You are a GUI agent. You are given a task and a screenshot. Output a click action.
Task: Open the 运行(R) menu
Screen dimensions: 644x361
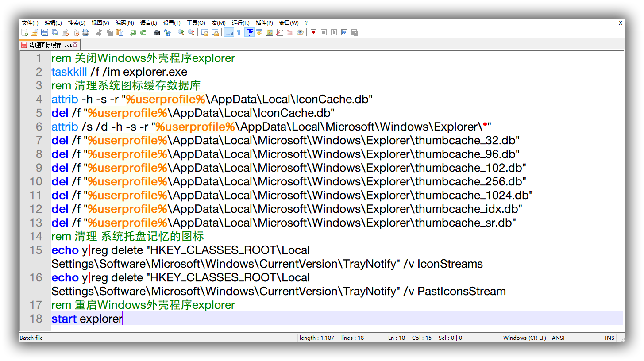pos(240,23)
